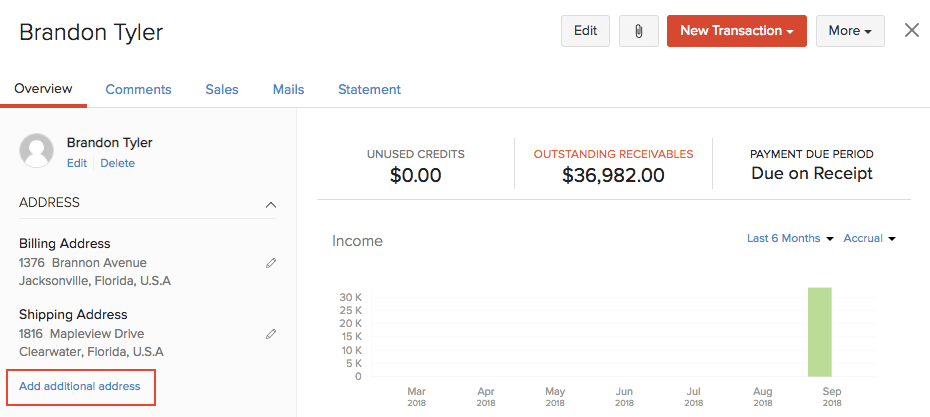Switch the Accrual accounting basis dropdown

(868, 238)
